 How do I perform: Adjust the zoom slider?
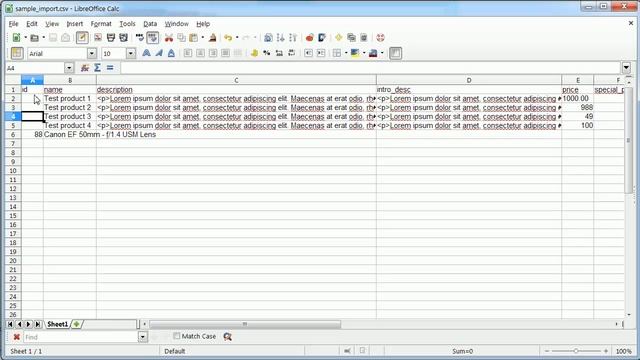[x=576, y=351]
